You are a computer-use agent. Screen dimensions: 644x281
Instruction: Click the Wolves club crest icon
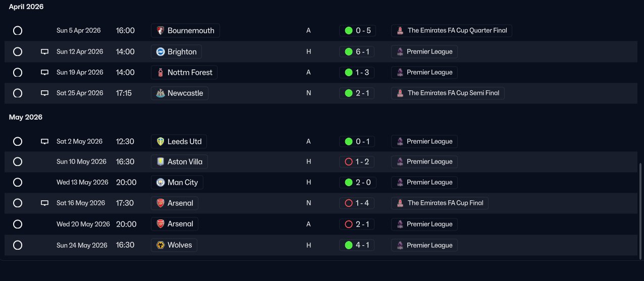click(x=160, y=245)
